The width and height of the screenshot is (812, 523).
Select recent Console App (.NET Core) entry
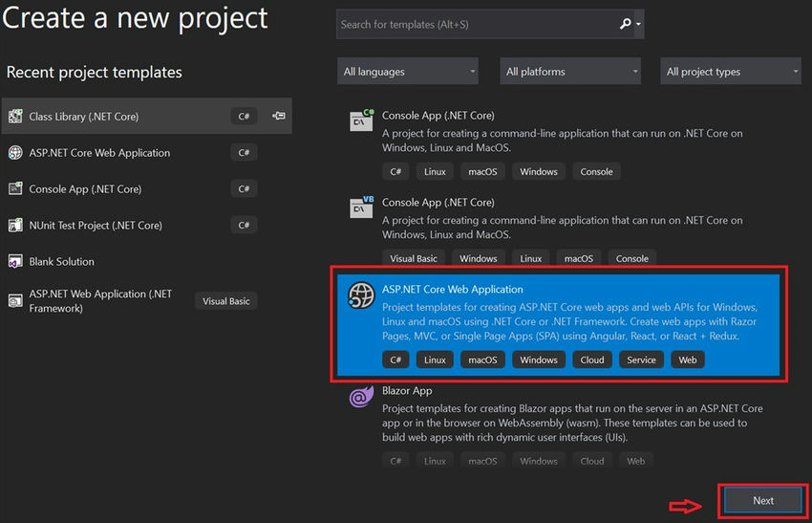(147, 188)
